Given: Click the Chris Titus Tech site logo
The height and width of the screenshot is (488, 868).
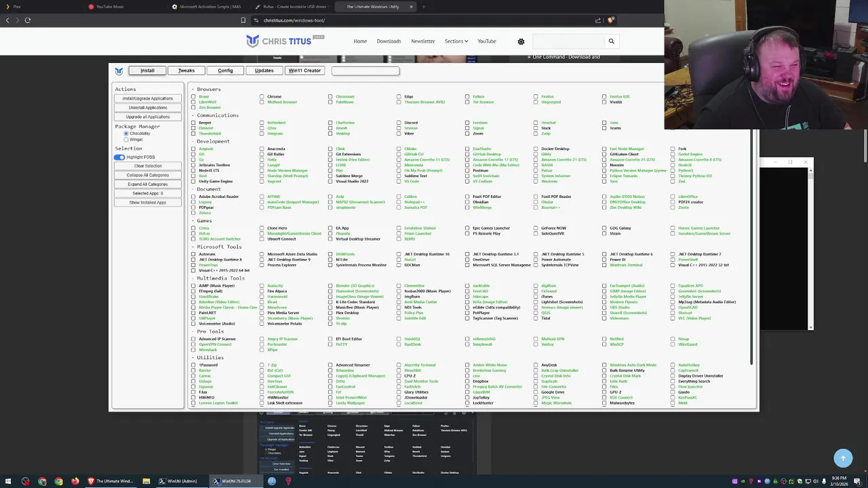Looking at the screenshot, I should [285, 41].
